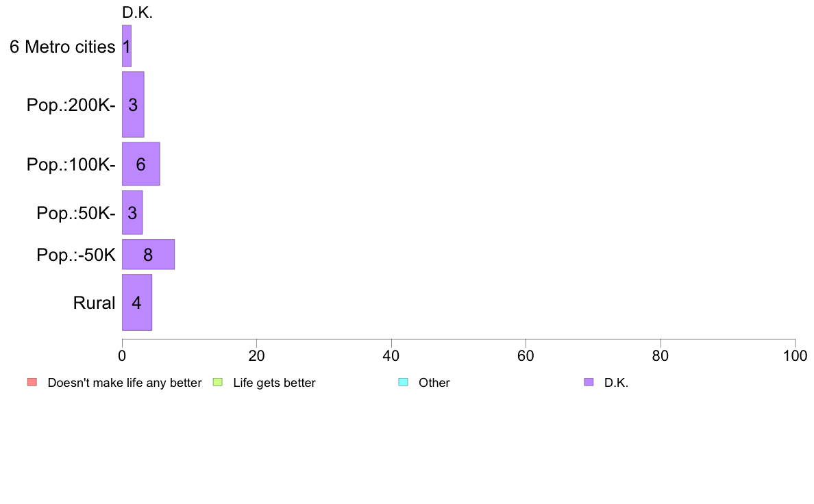Click the "Rural" category axis label
Image resolution: width=814 pixels, height=504 pixels.
coord(95,303)
